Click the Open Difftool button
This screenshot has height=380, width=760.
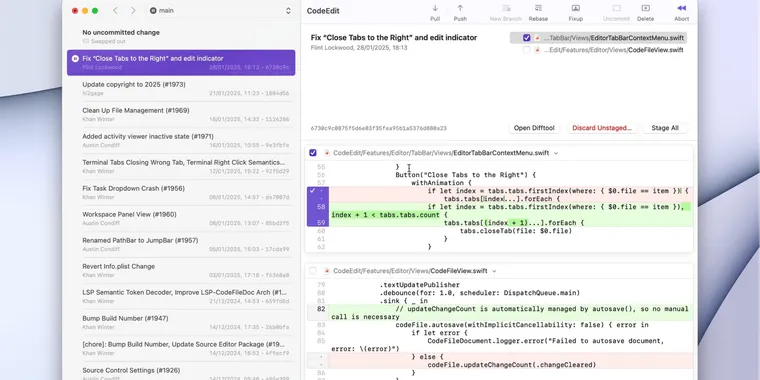pyautogui.click(x=534, y=128)
